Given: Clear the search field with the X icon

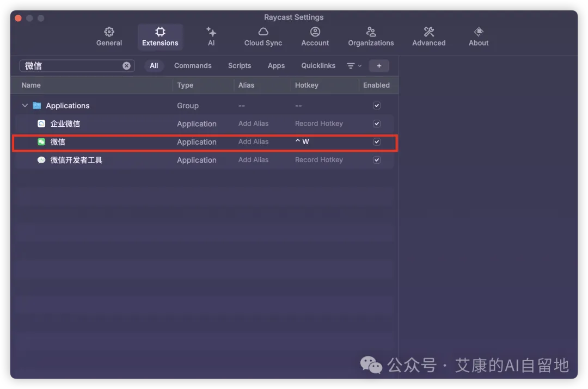Looking at the screenshot, I should pyautogui.click(x=126, y=66).
